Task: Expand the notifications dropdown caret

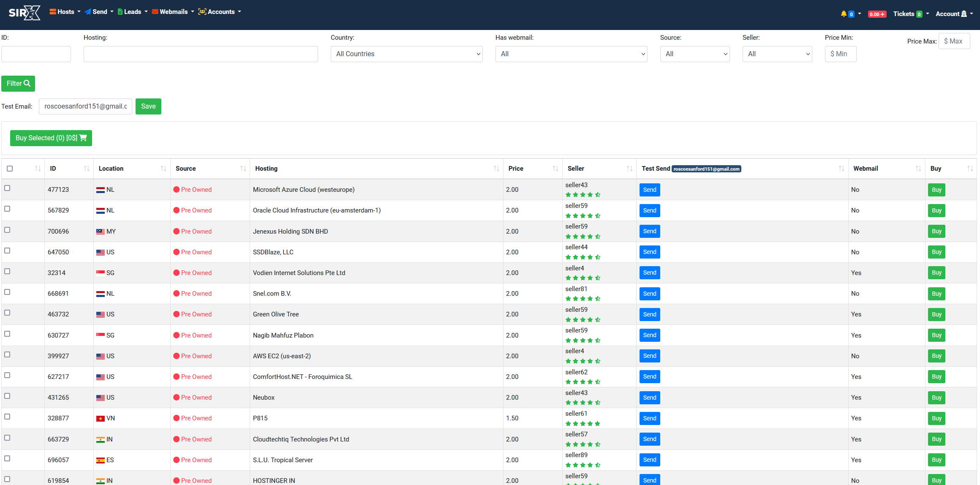Action: tap(860, 14)
